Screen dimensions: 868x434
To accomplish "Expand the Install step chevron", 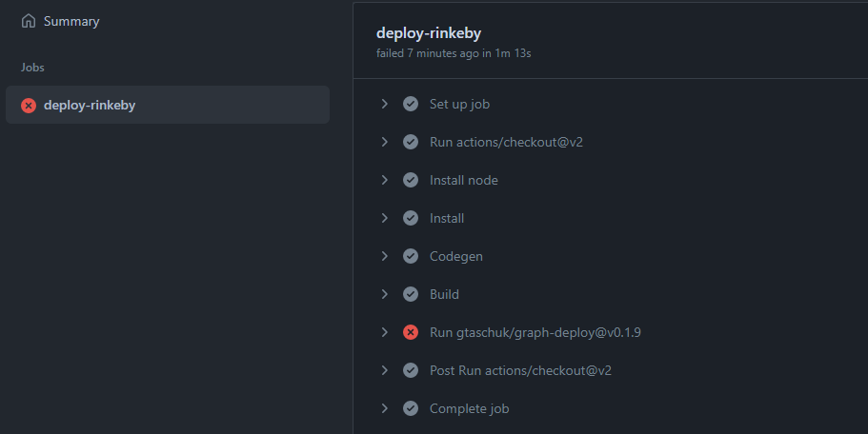I will point(385,218).
